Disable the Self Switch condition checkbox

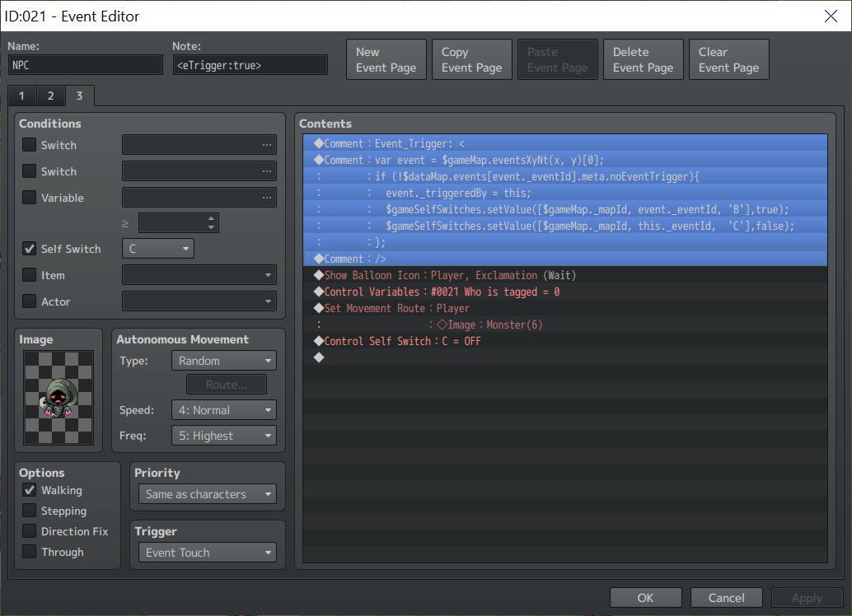click(x=30, y=249)
